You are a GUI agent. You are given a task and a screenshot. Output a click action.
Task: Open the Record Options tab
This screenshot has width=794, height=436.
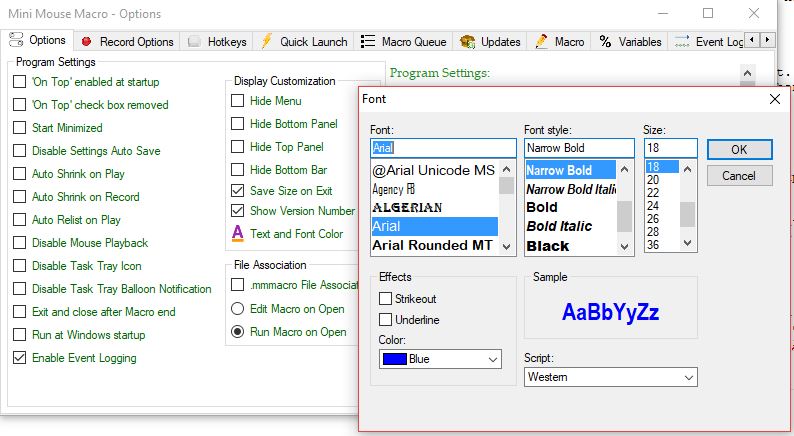coord(127,42)
